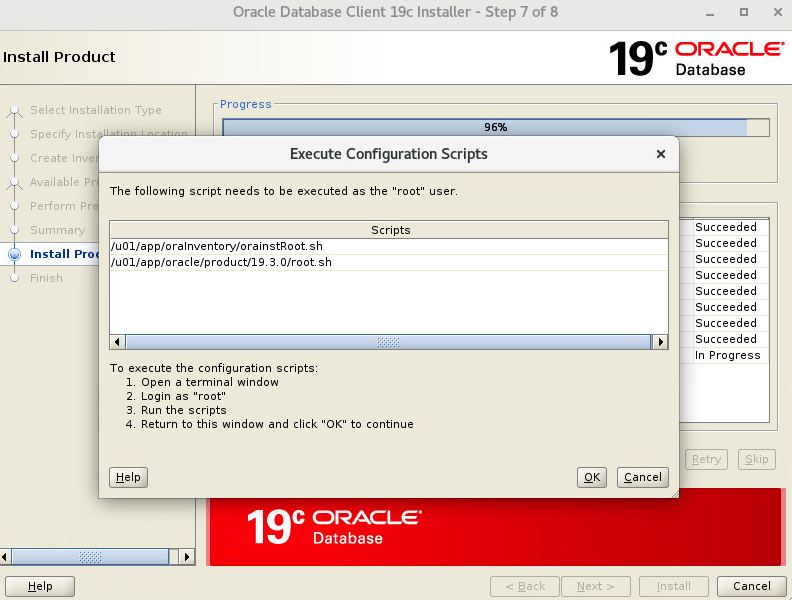Click the sidebar horizontal scrollbar thumb
Image resolution: width=792 pixels, height=600 pixels.
(x=90, y=557)
